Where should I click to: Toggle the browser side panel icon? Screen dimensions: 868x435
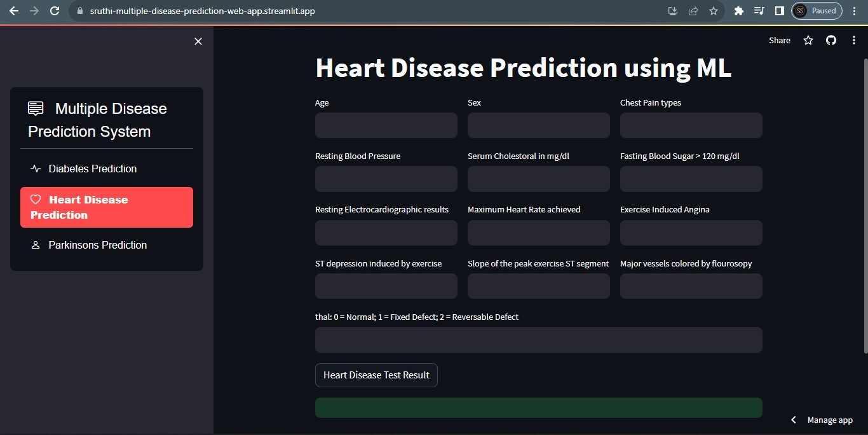pyautogui.click(x=779, y=11)
